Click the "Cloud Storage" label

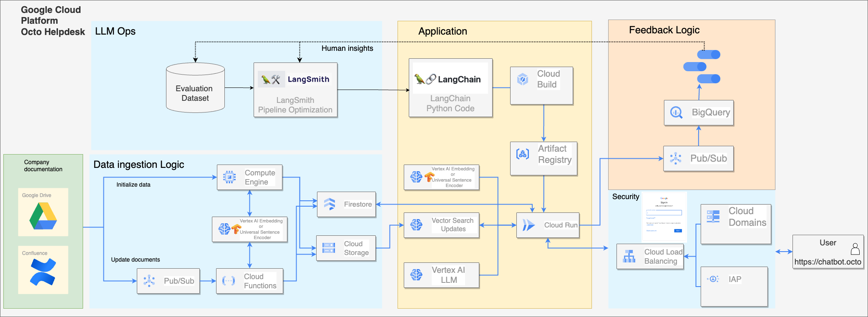point(356,248)
